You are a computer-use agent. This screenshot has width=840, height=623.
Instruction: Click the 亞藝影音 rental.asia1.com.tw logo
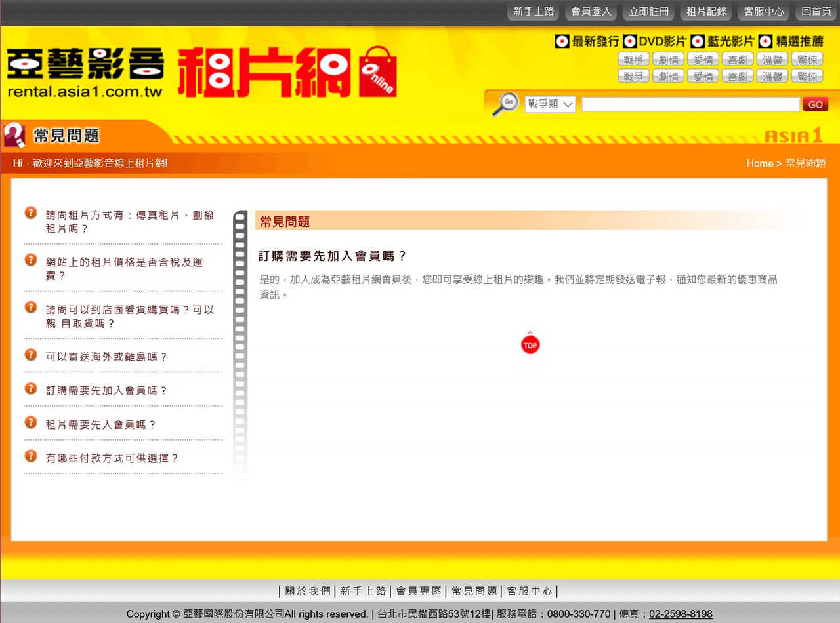(x=85, y=73)
